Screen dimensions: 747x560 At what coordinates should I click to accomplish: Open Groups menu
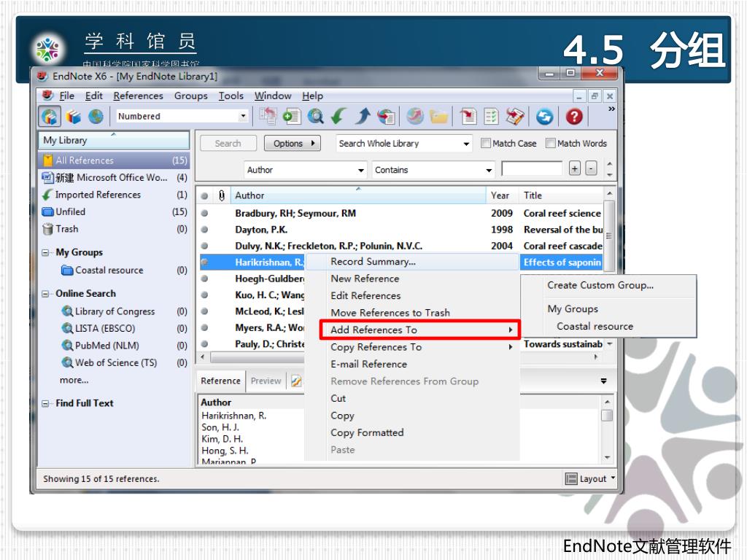tap(190, 96)
